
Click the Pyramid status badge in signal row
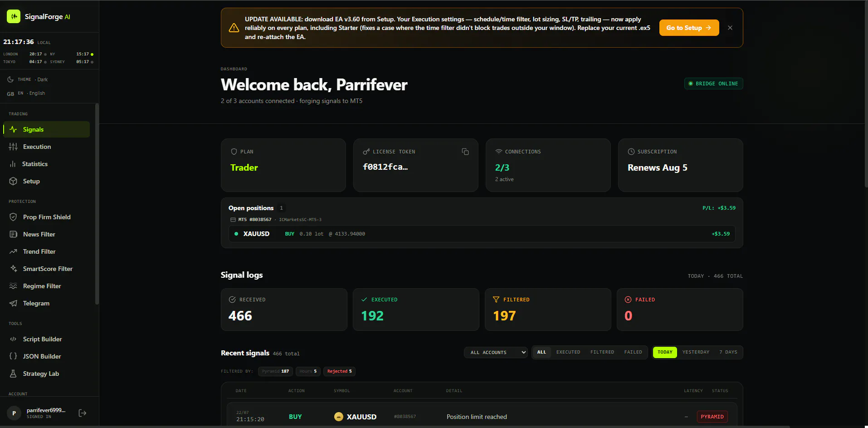coord(712,417)
